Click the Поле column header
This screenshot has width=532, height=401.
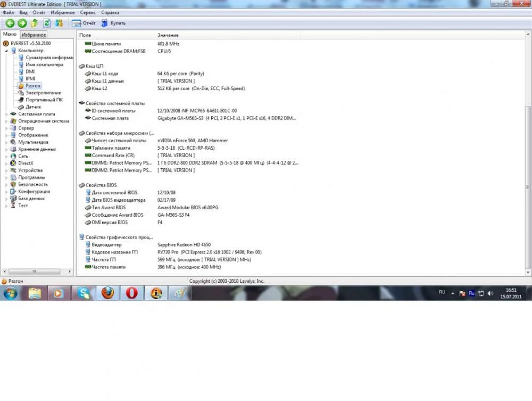coord(115,35)
